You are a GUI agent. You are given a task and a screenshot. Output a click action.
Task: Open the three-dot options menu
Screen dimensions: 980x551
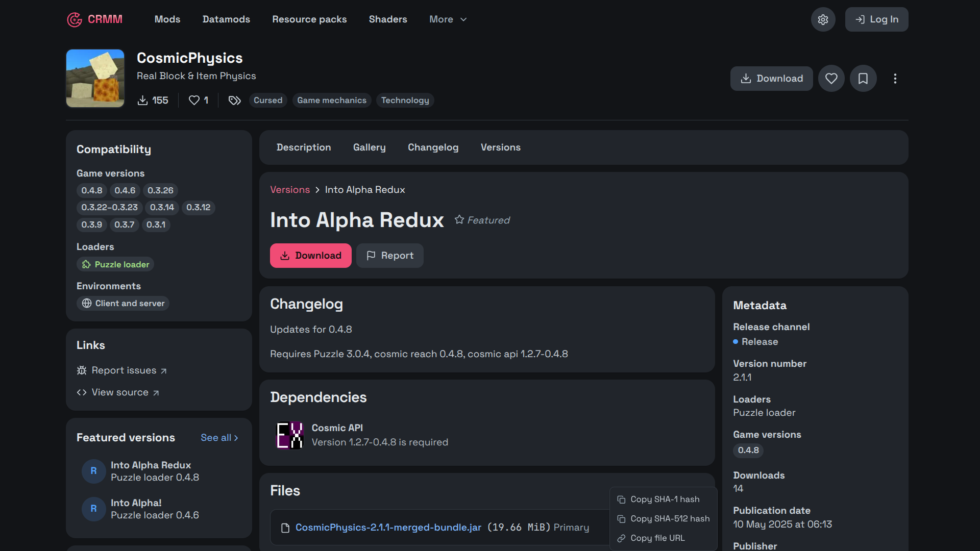(895, 79)
